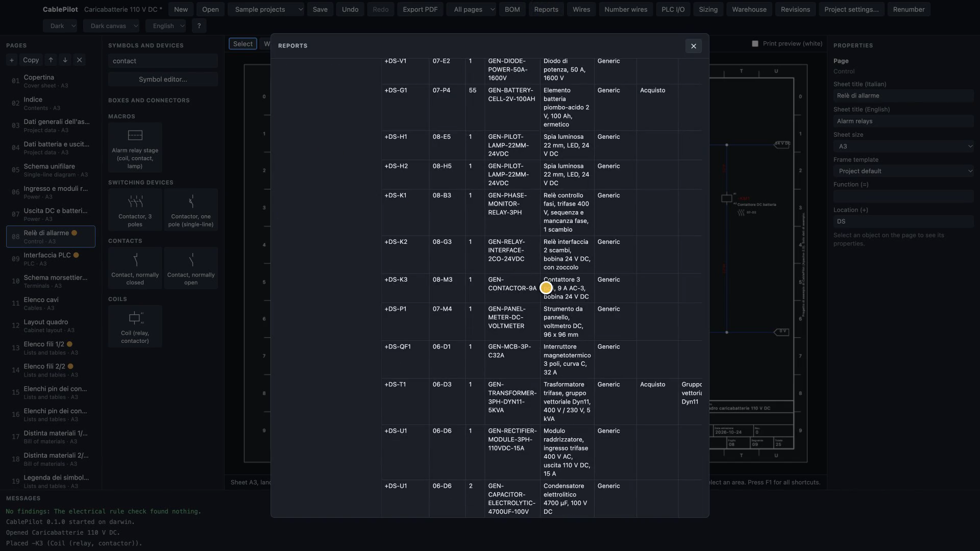Open page 09 Interfaccia PLC
Viewport: 980px width, 551px height.
(x=51, y=259)
